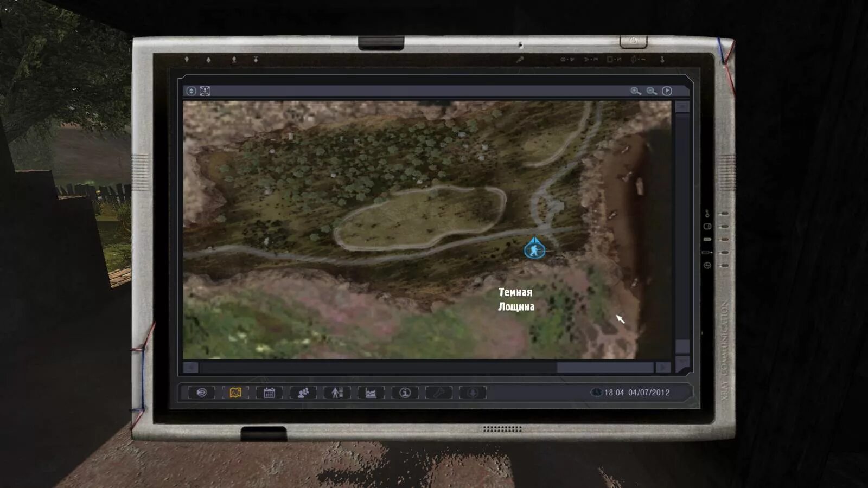Open the PDA radar tab
This screenshot has width=868, height=488.
201,393
